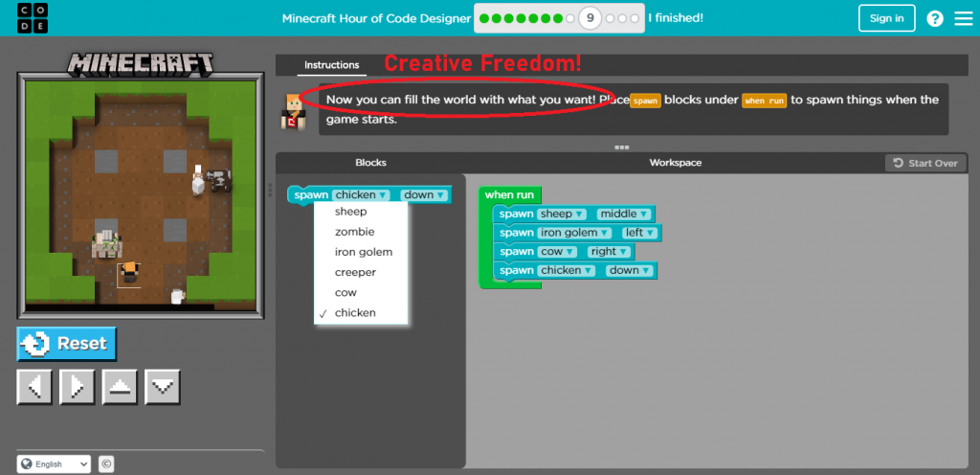The height and width of the screenshot is (475, 980).
Task: Click the sheep in game view
Action: [x=199, y=180]
